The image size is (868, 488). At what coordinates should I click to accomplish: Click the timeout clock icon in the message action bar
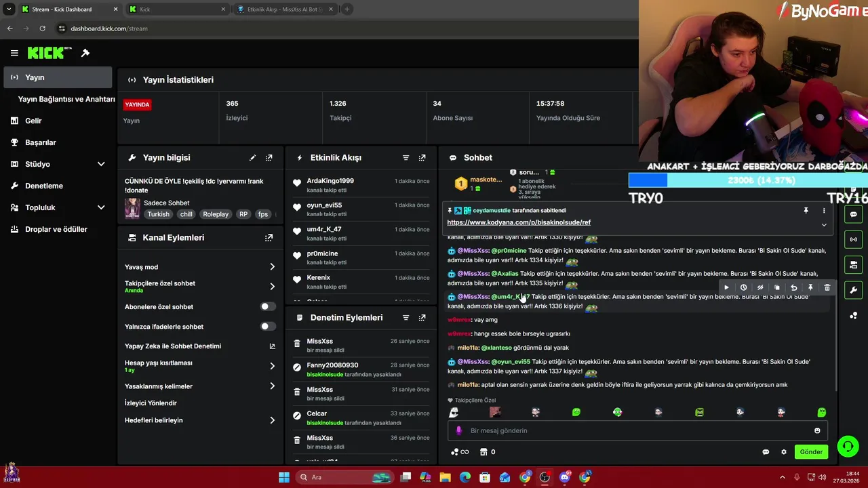(743, 287)
